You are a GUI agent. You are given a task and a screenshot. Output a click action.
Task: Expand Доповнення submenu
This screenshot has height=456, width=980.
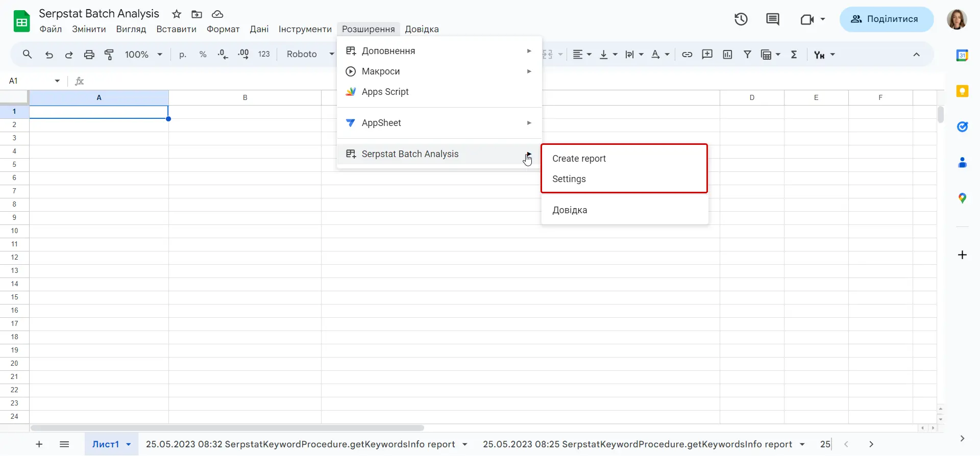(x=439, y=51)
